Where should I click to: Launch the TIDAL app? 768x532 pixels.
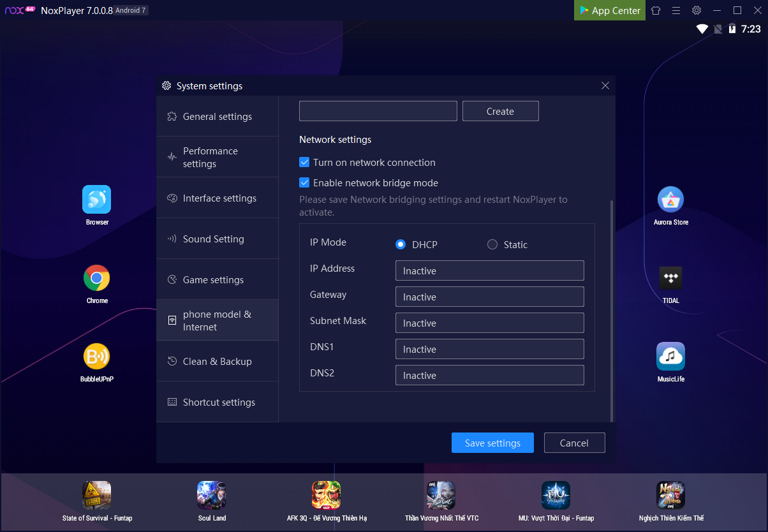point(670,278)
